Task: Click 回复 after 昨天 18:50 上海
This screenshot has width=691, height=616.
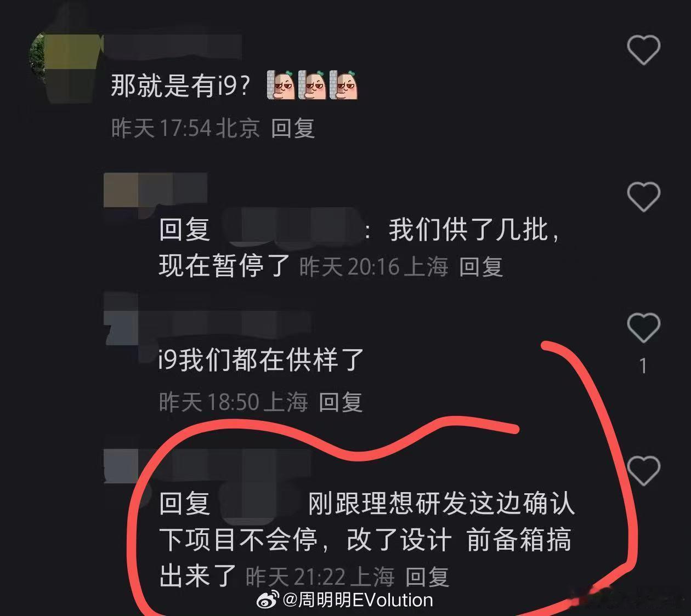Action: pos(341,402)
